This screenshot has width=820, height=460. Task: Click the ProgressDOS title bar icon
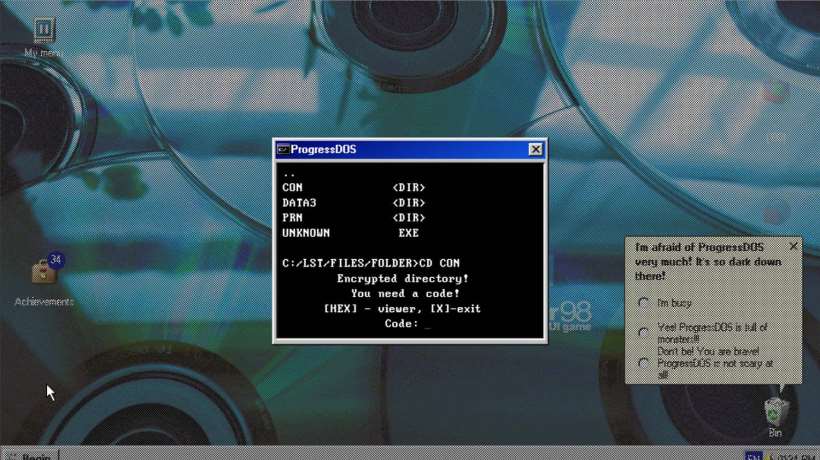(283, 150)
